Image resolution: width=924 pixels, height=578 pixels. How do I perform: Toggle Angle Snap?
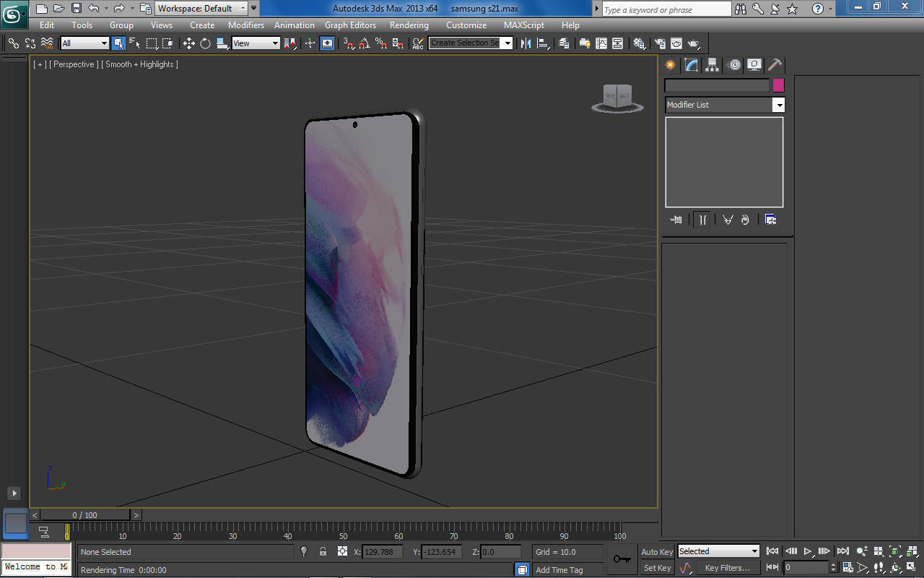(x=365, y=43)
